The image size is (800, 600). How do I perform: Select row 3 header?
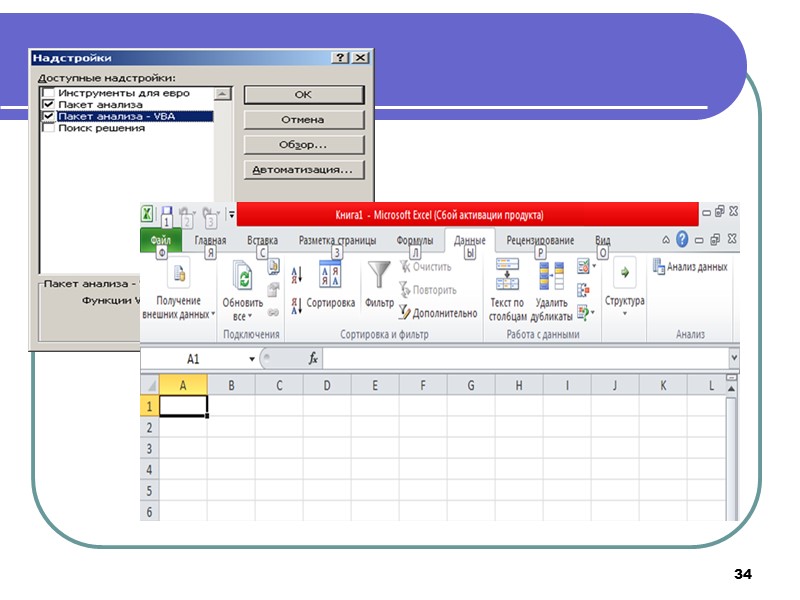coord(149,448)
